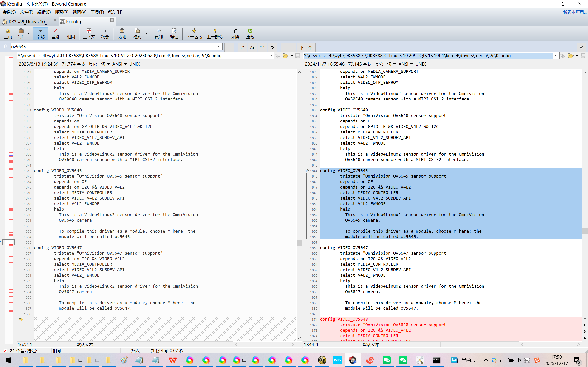
Task: Switch to the RK3588_Linux5.10 session tab
Action: pos(29,22)
